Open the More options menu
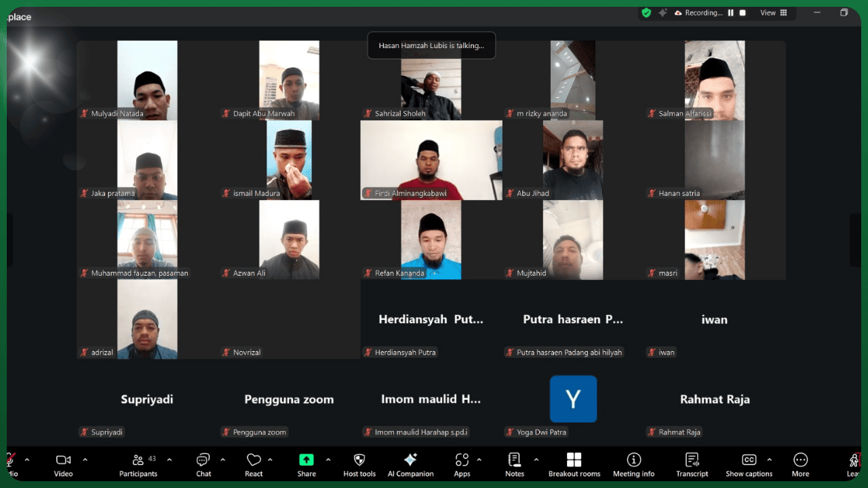Image resolution: width=868 pixels, height=488 pixels. pyautogui.click(x=800, y=465)
